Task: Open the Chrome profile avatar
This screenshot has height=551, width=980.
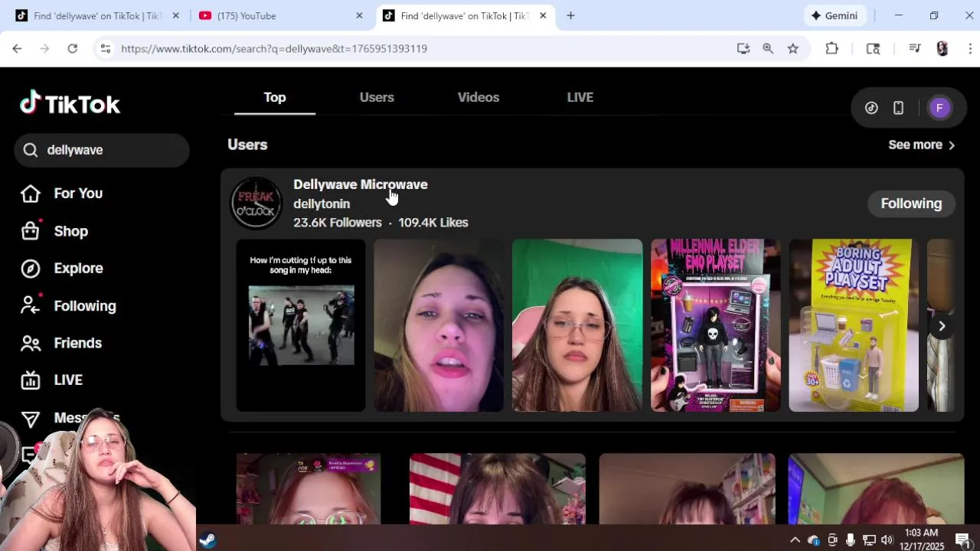Action: point(942,48)
